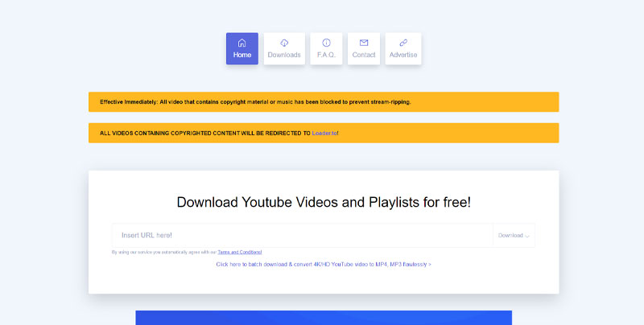Image resolution: width=644 pixels, height=325 pixels.
Task: Click the Home house icon
Action: (242, 43)
